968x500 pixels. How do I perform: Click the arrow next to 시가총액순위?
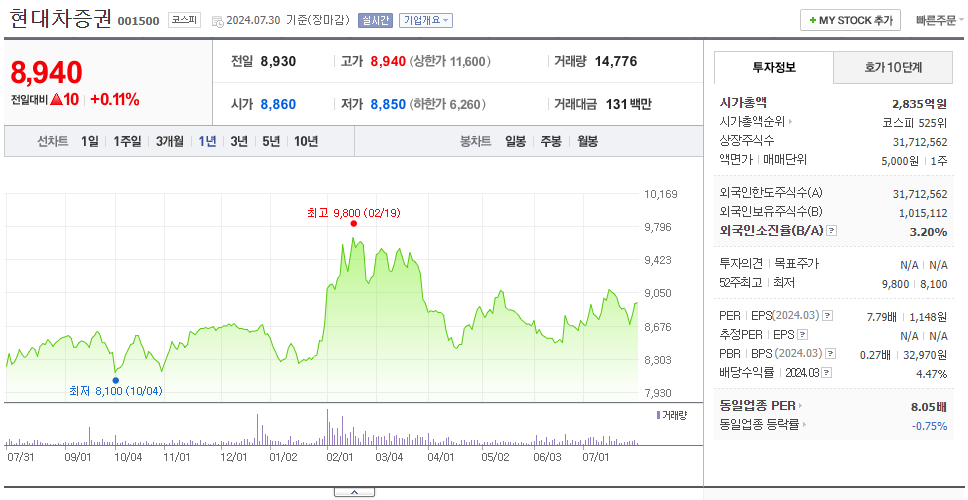tap(790, 122)
